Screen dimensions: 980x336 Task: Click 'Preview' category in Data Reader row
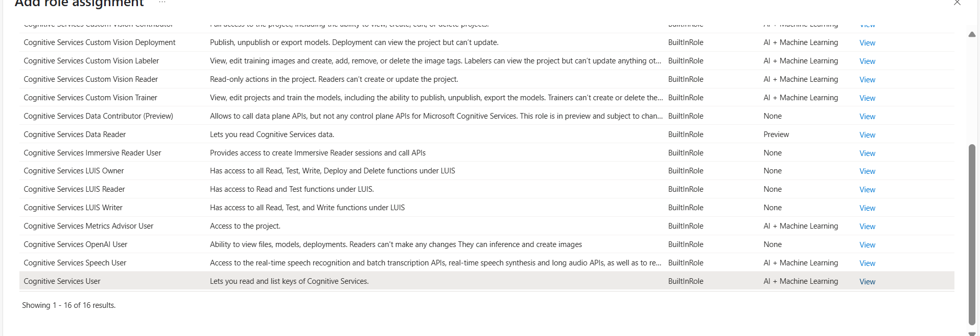(776, 135)
